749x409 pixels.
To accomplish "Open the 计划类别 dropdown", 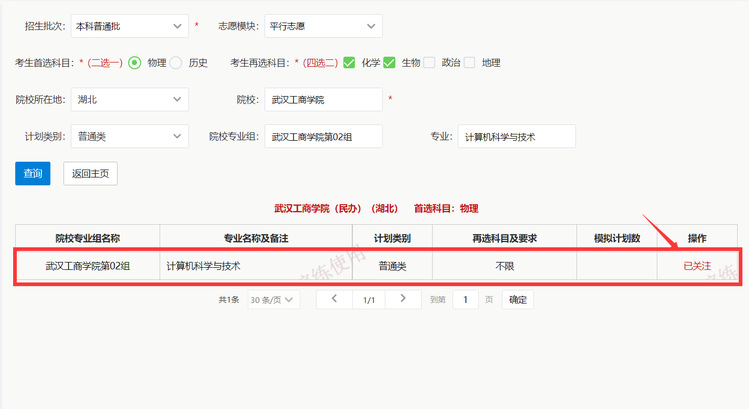I will tap(129, 136).
